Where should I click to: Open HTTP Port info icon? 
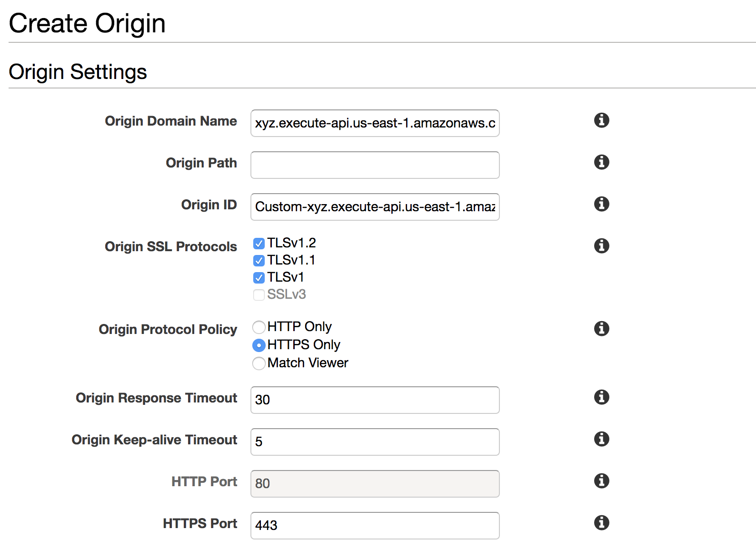(601, 481)
